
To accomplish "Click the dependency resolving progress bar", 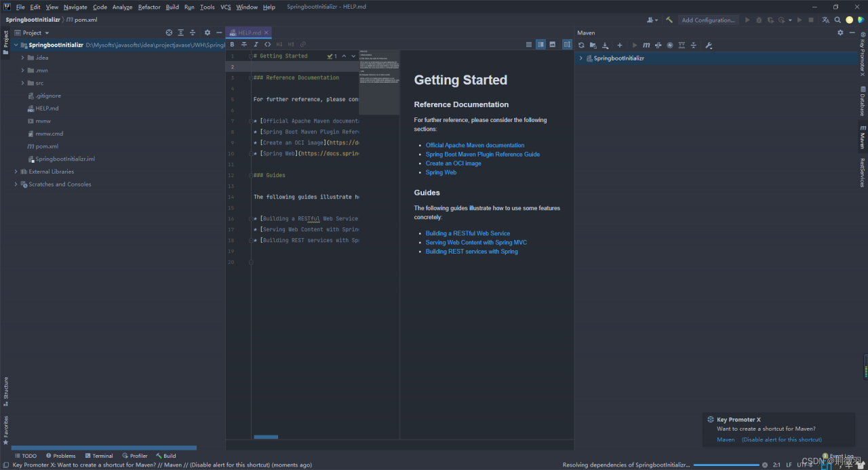I will 726,465.
